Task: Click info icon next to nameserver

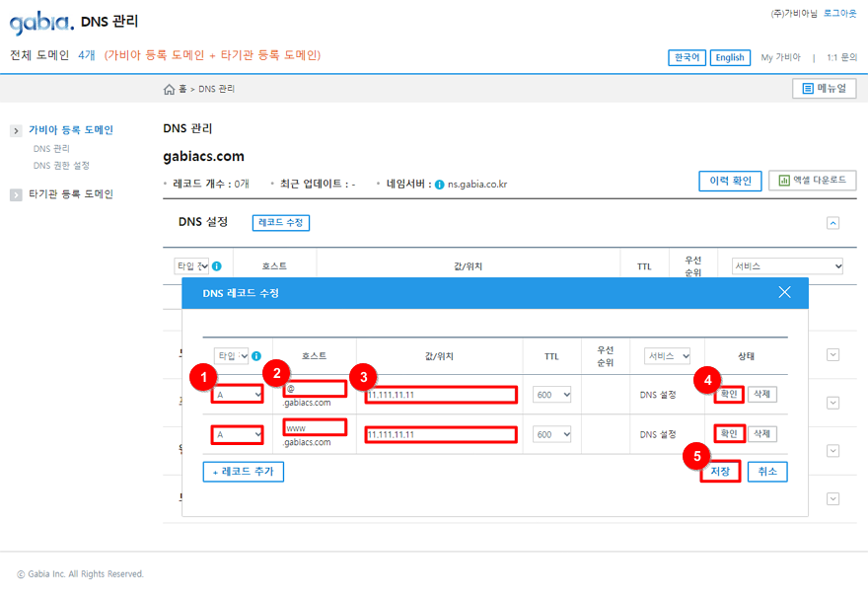Action: click(439, 185)
